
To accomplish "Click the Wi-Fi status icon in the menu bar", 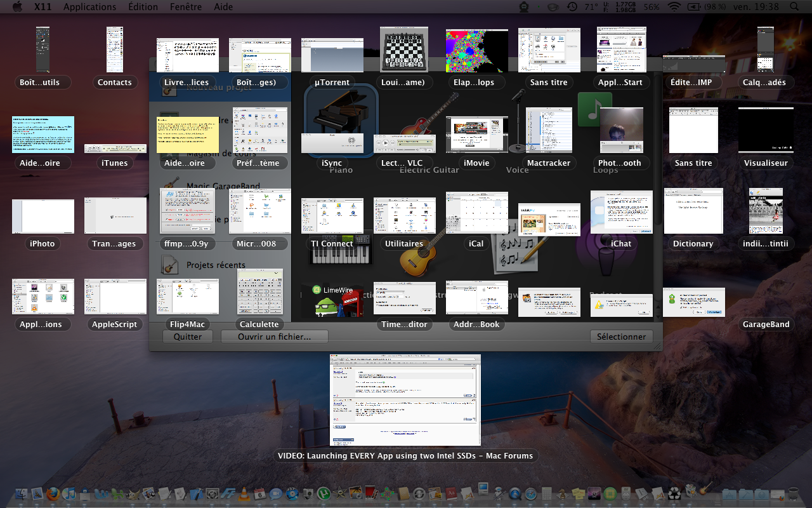I will [673, 7].
